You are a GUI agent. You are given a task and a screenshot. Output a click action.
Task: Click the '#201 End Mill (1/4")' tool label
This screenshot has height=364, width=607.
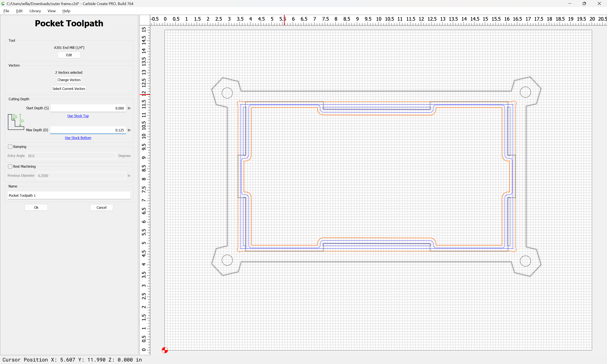(69, 48)
